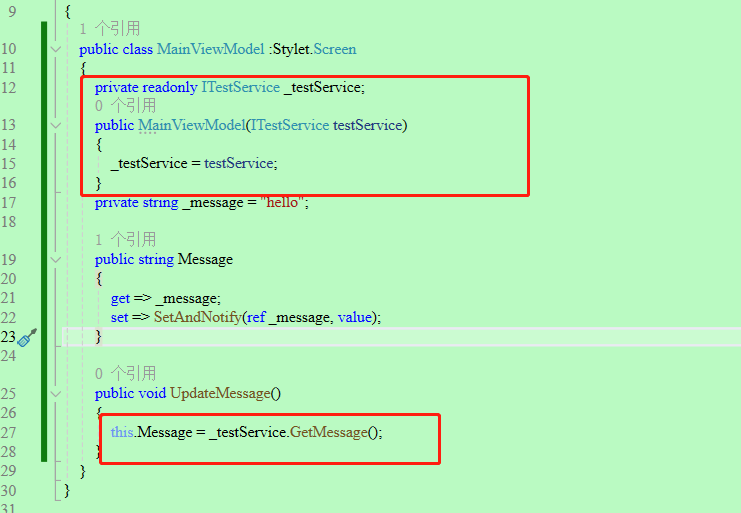
Task: Collapse the Message property at line 19
Action: [56, 260]
